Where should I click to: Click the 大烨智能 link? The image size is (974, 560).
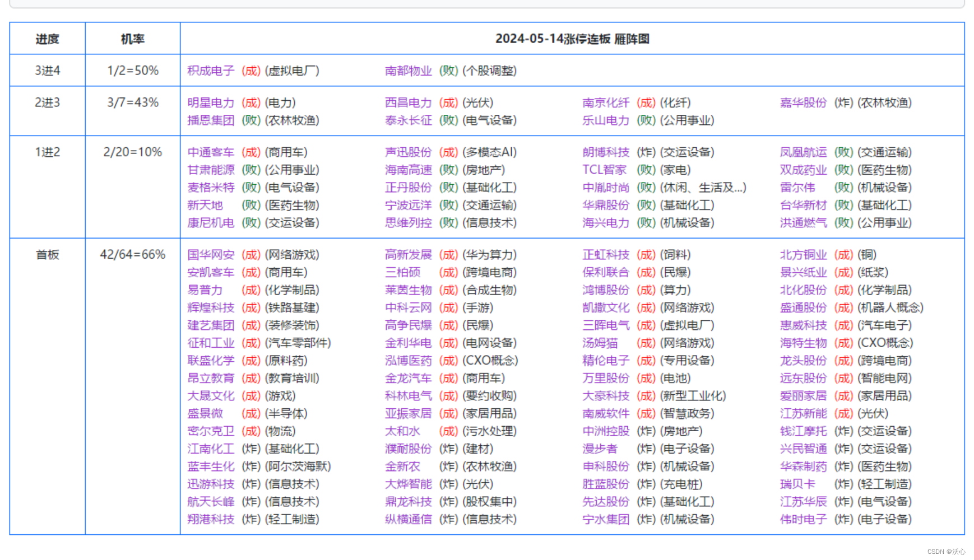[x=409, y=484]
